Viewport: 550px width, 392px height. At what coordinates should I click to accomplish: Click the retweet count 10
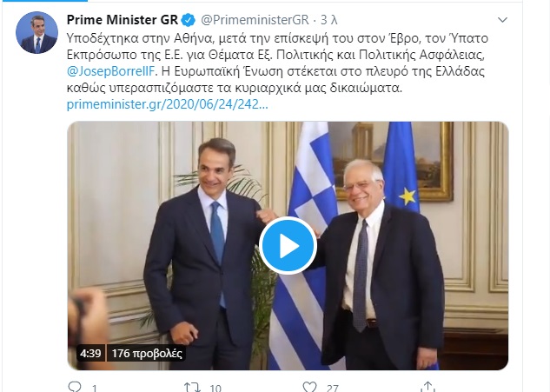215,389
